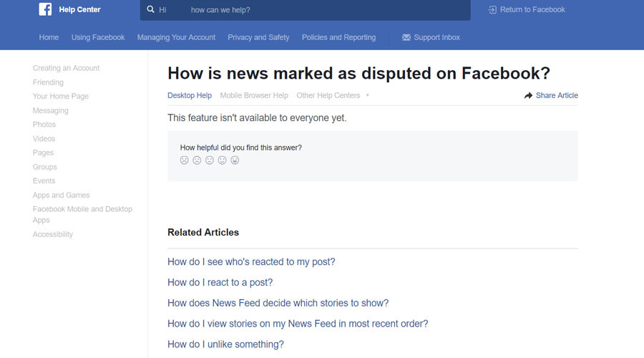Viewport: 644px width, 358px height.
Task: Open Apps and Games in sidebar
Action: [62, 195]
